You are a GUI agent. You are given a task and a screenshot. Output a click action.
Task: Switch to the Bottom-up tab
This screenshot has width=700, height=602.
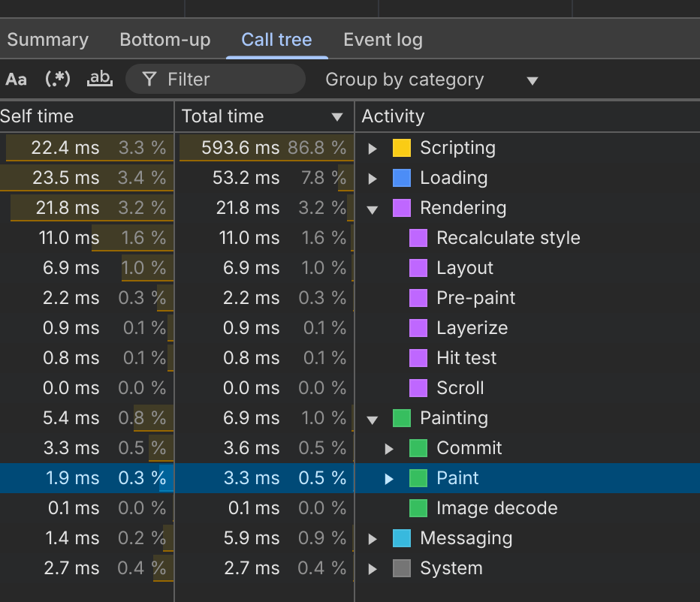(165, 40)
